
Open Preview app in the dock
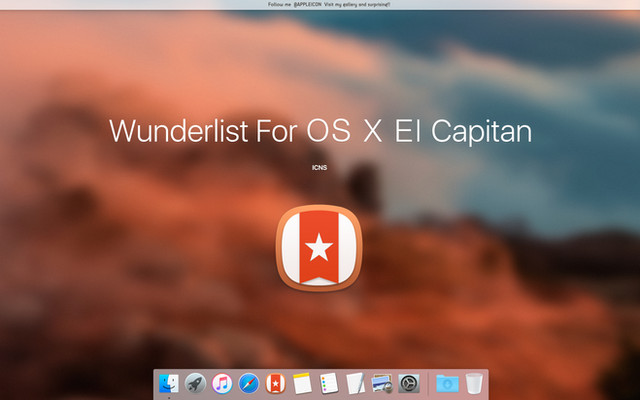[x=382, y=383]
